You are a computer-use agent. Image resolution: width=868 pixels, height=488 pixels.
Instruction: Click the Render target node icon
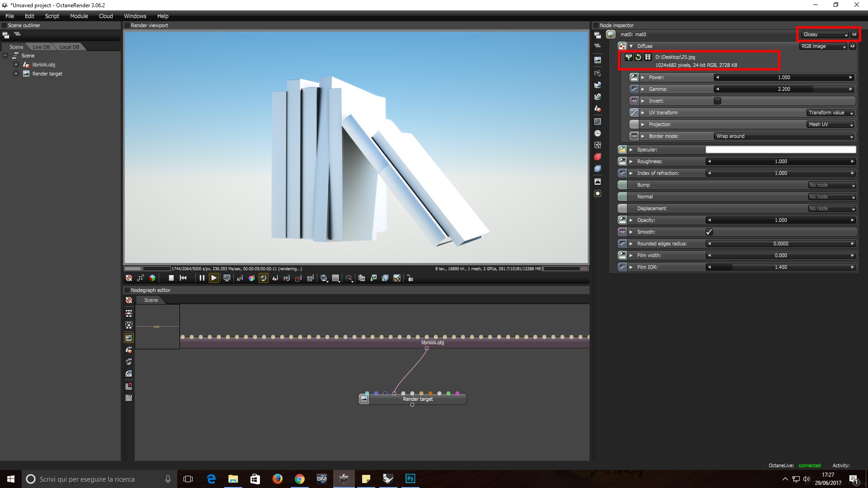coord(364,399)
